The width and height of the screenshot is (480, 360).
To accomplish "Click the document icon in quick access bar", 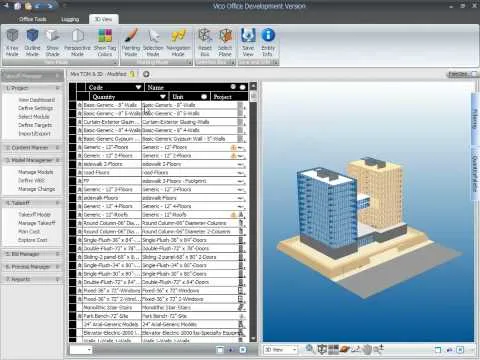I will [18, 6].
